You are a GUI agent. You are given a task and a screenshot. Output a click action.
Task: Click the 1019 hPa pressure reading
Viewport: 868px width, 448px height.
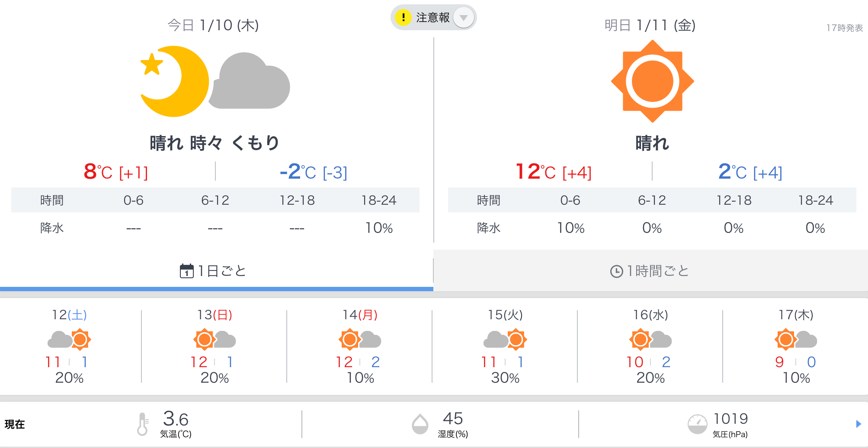(730, 419)
